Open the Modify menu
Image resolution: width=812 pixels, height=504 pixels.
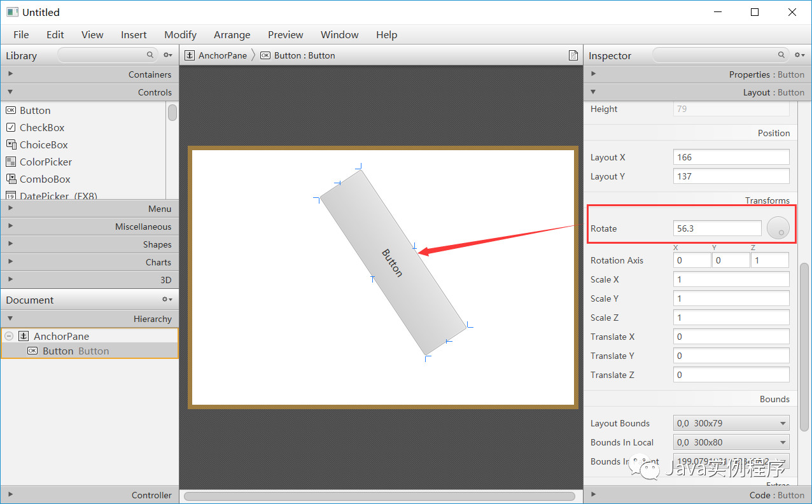pyautogui.click(x=180, y=34)
